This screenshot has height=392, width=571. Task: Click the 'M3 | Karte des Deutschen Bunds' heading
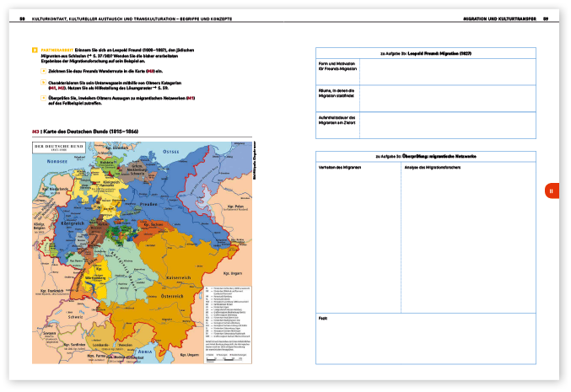pyautogui.click(x=84, y=132)
